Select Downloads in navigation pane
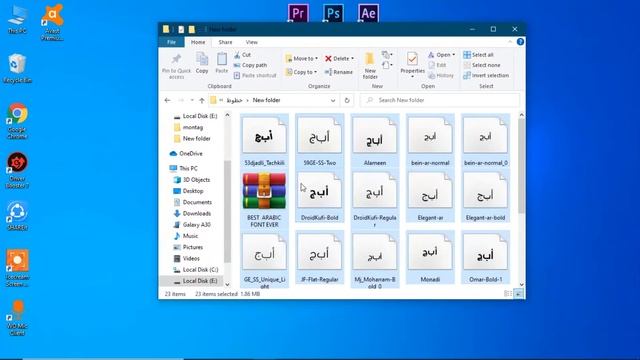The width and height of the screenshot is (640, 360). click(192, 213)
